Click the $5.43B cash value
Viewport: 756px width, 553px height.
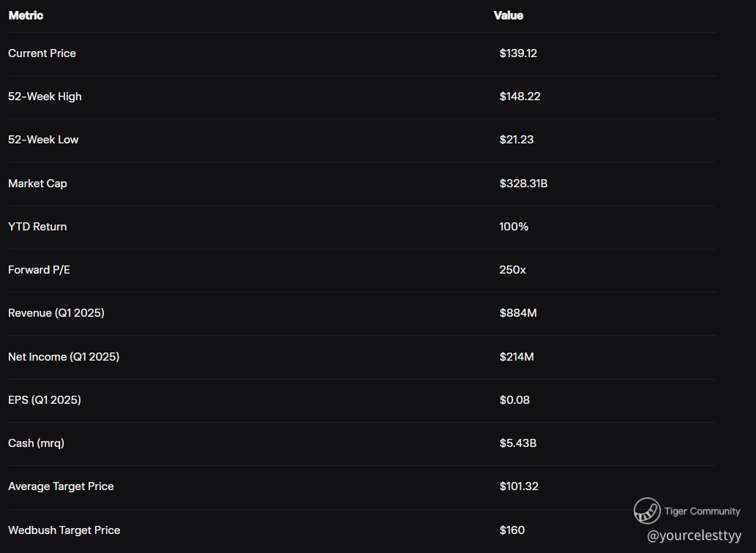click(518, 443)
